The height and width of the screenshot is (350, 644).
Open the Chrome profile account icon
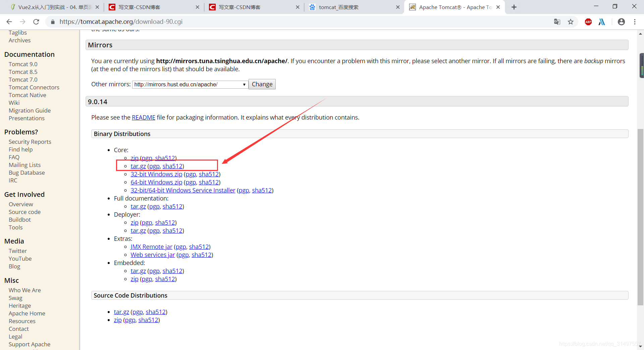click(621, 22)
